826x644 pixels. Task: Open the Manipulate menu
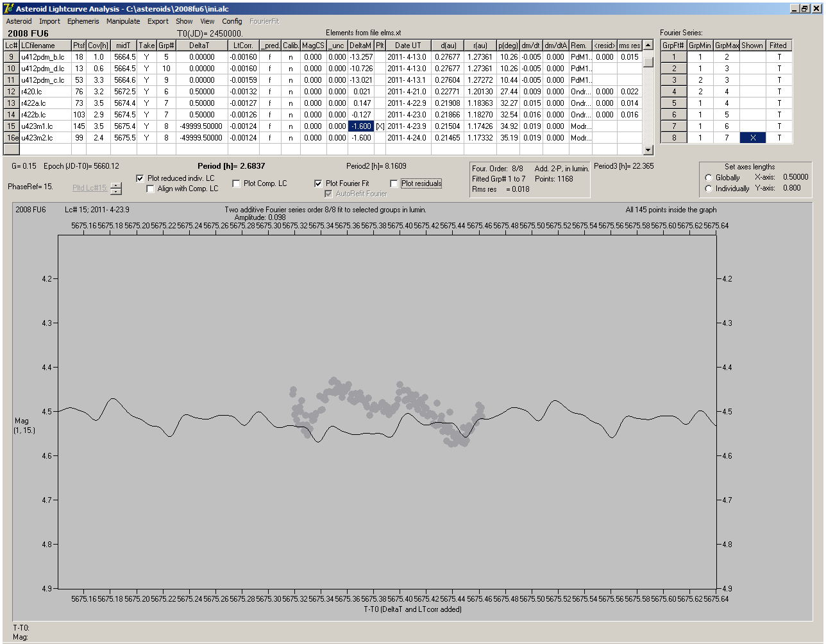(x=123, y=21)
